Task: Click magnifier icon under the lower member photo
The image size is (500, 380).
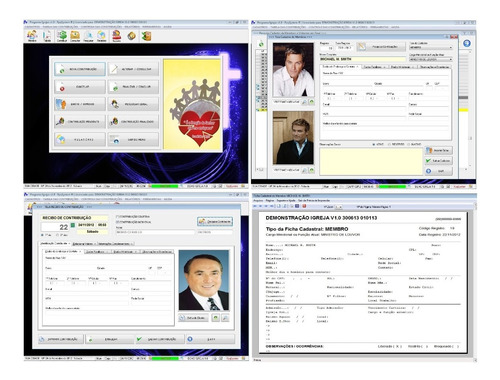Action: (x=304, y=170)
